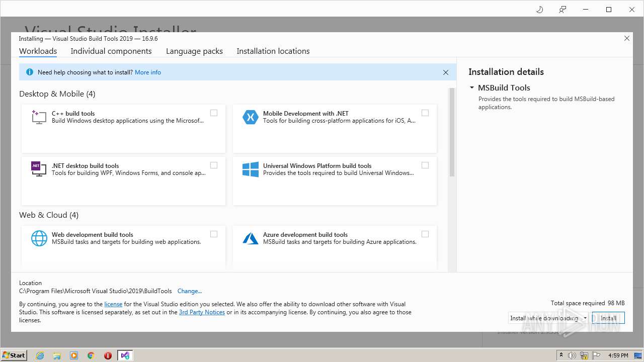
Task: Click the Web & Cloud (4) heading
Action: [49, 215]
